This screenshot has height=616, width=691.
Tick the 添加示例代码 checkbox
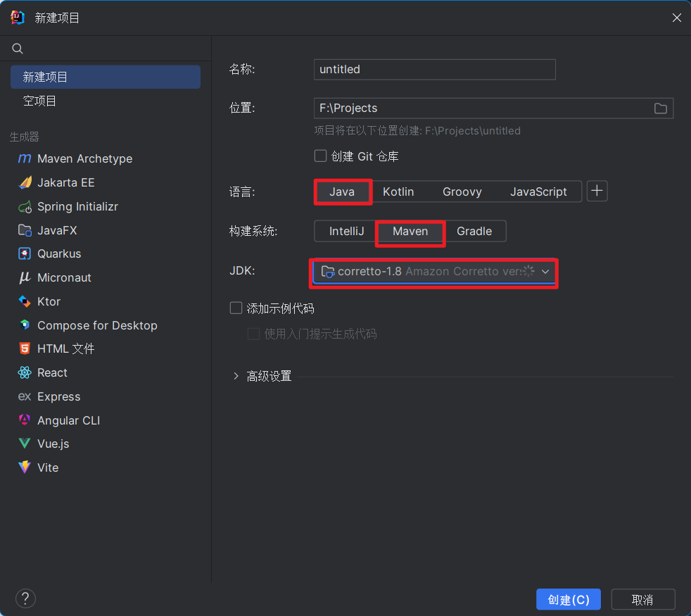(236, 308)
